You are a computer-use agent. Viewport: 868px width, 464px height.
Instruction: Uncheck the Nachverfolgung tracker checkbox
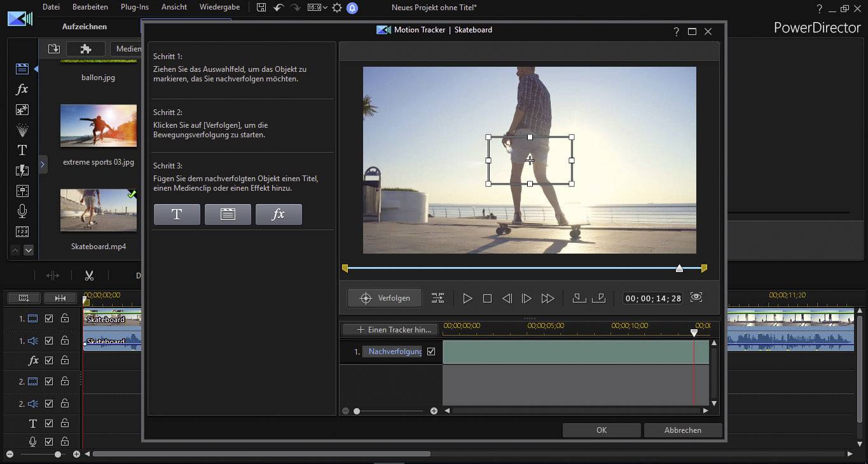click(x=431, y=351)
